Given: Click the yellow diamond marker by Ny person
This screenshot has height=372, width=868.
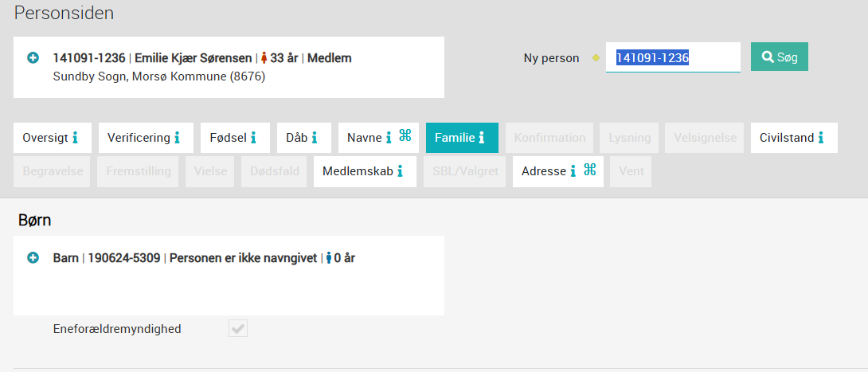Looking at the screenshot, I should click(596, 57).
